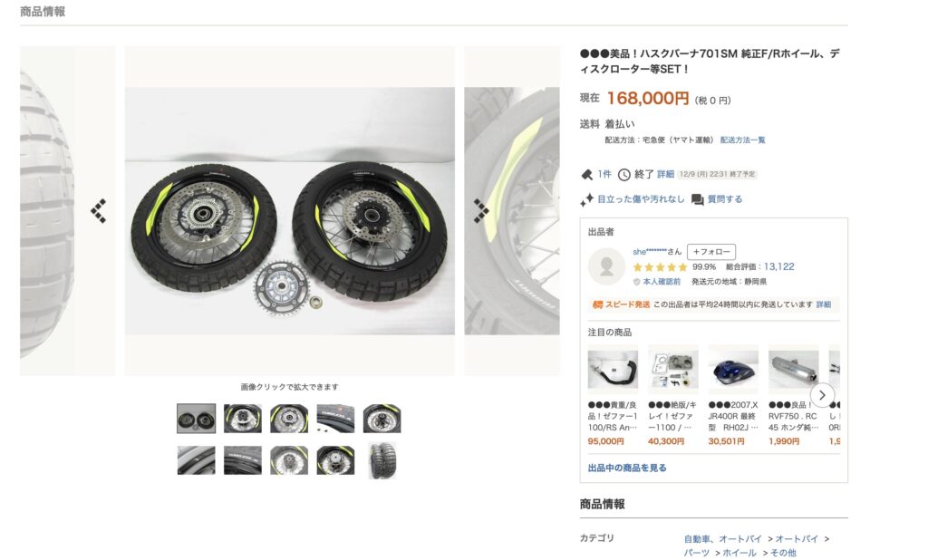Open seller's avatar profile icon
Viewport: 928px width, 560px height.
coord(606,266)
